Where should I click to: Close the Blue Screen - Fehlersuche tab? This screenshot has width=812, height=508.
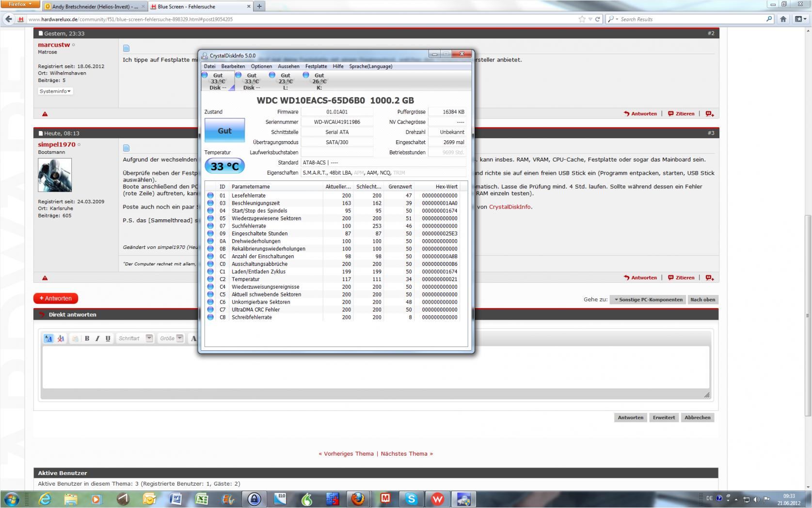point(249,7)
